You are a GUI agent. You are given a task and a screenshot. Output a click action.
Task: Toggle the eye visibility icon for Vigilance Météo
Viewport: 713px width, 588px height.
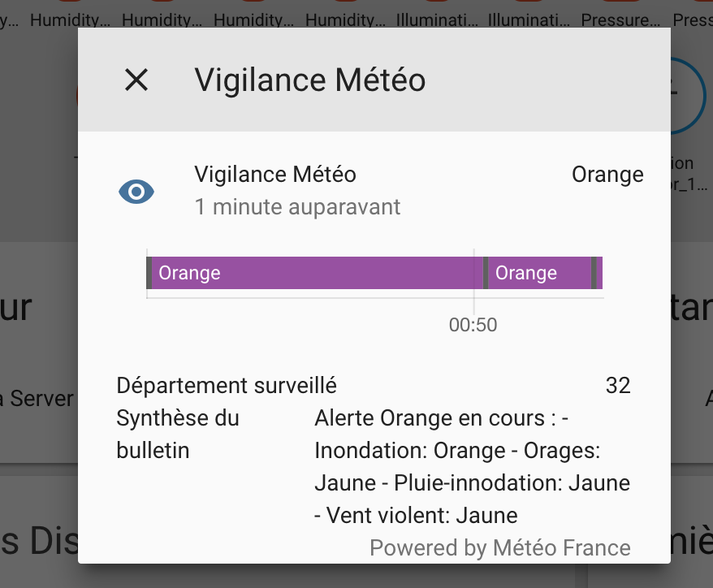(x=136, y=192)
